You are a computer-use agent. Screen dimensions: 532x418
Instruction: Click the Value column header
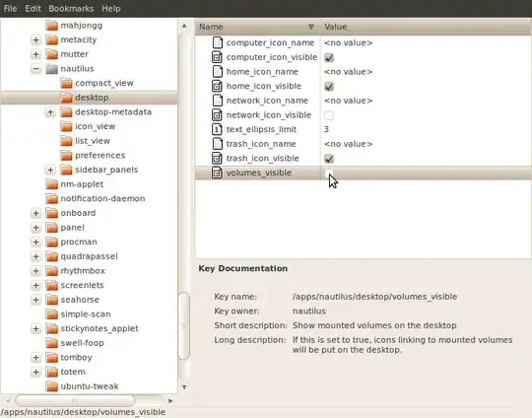426,27
